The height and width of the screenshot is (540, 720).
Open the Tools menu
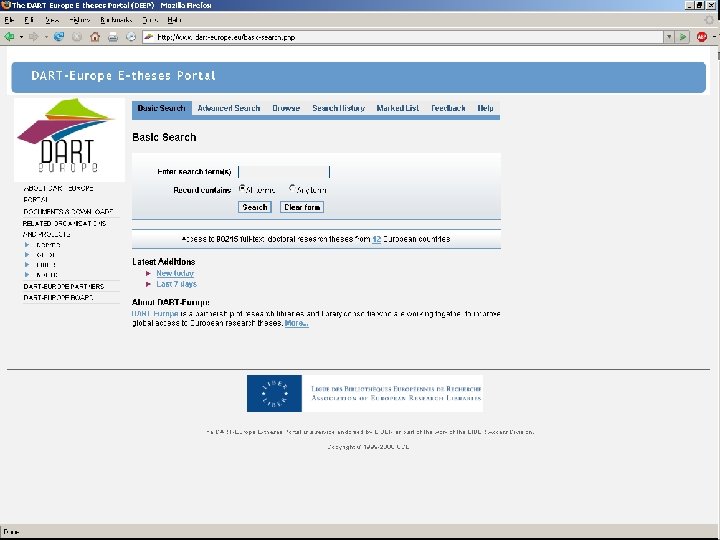click(150, 20)
